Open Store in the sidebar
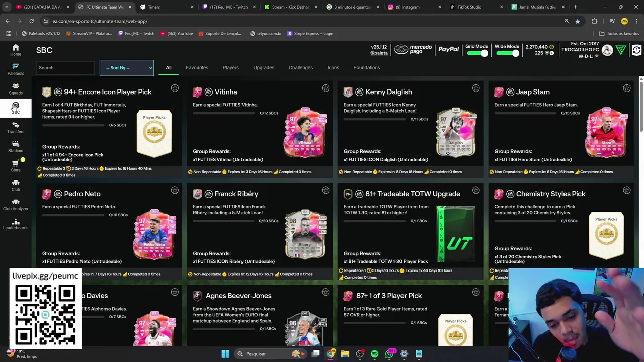 tap(16, 166)
